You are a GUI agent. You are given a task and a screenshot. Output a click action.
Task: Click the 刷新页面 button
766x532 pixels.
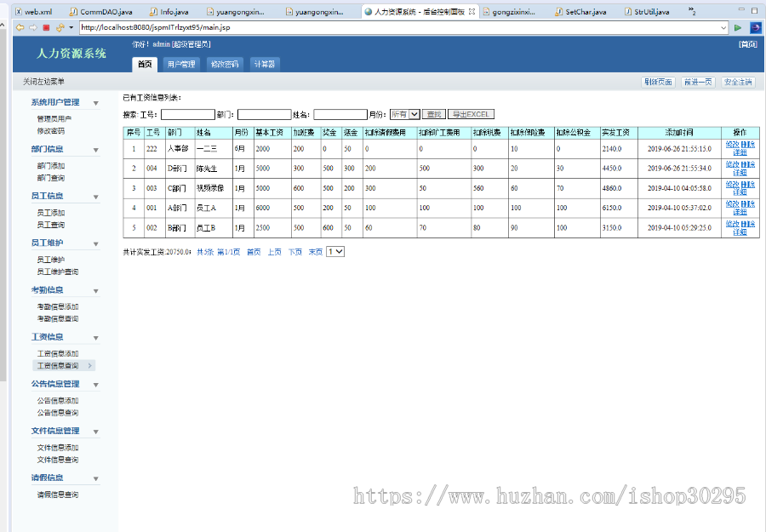(x=658, y=82)
